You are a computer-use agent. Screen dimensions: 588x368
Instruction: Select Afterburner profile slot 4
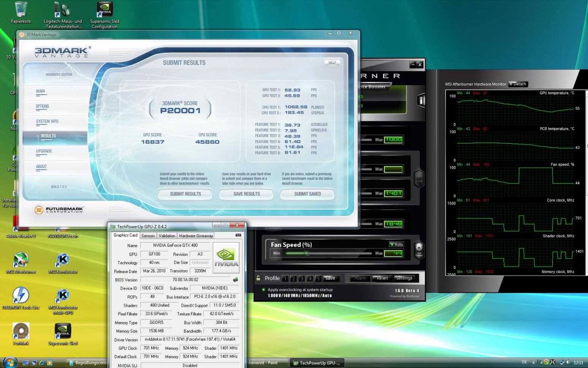point(310,278)
